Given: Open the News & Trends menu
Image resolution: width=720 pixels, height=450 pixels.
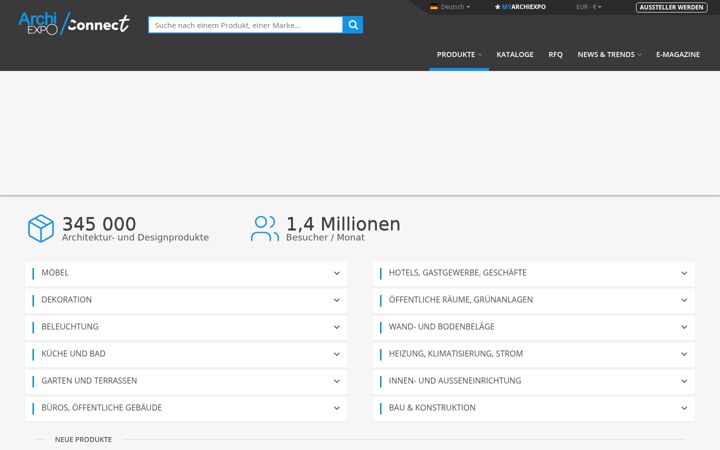Looking at the screenshot, I should click(x=609, y=54).
